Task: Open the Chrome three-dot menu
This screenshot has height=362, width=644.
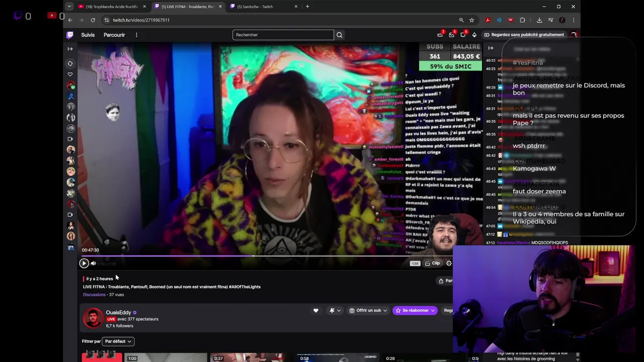Action: coord(573,20)
